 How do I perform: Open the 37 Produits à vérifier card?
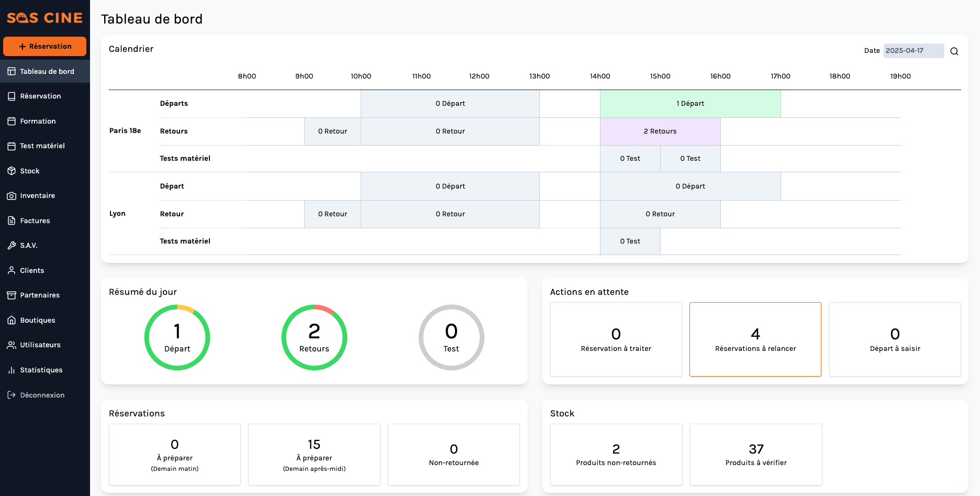[756, 455]
